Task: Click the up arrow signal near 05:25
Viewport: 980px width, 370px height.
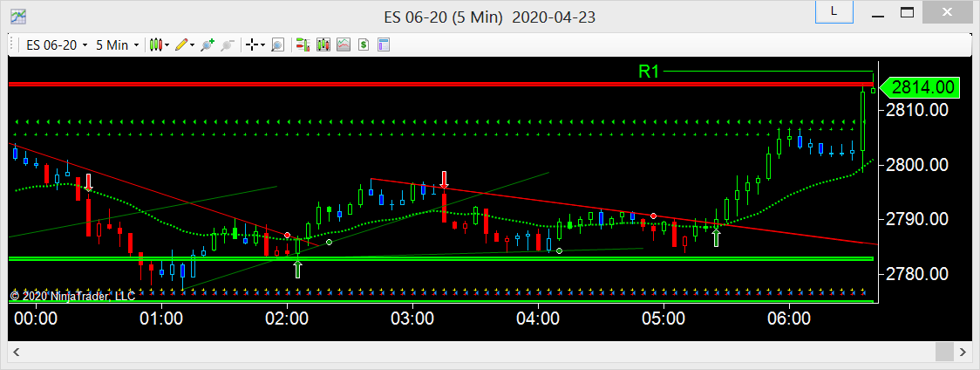Action: click(x=716, y=238)
